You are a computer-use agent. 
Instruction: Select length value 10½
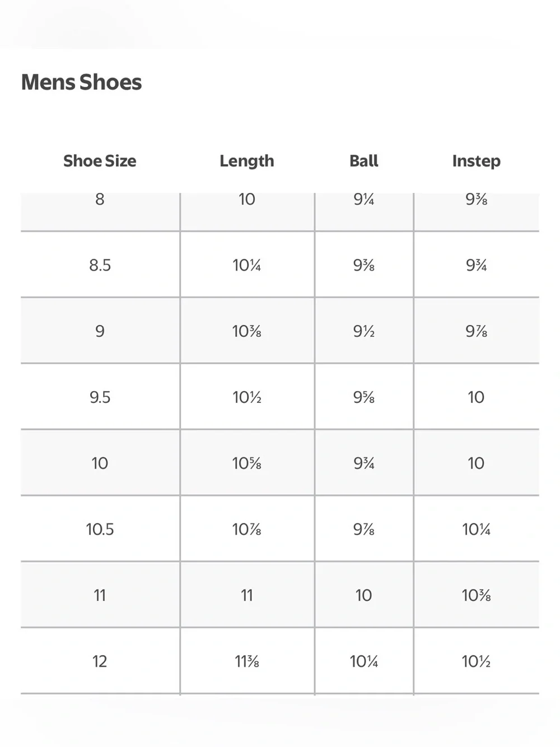click(x=247, y=397)
